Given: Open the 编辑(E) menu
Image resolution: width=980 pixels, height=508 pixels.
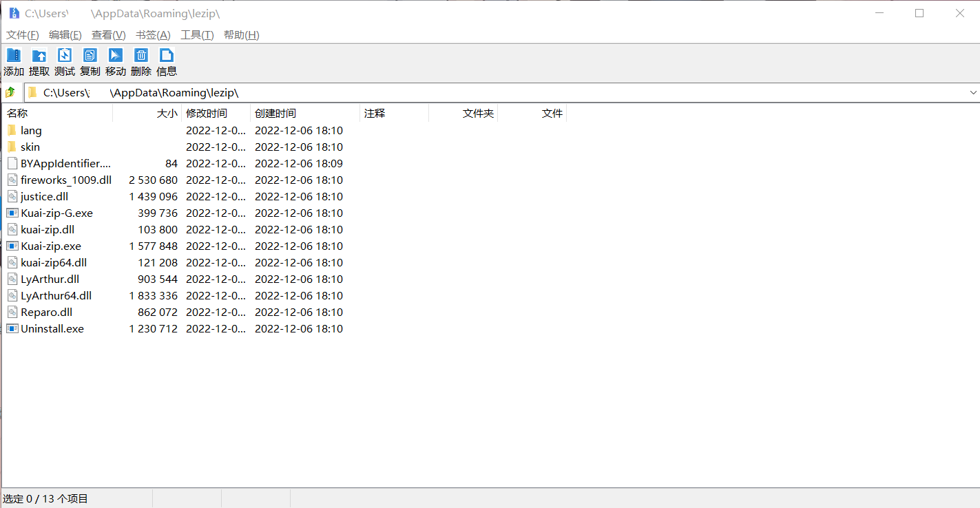Looking at the screenshot, I should click(65, 35).
